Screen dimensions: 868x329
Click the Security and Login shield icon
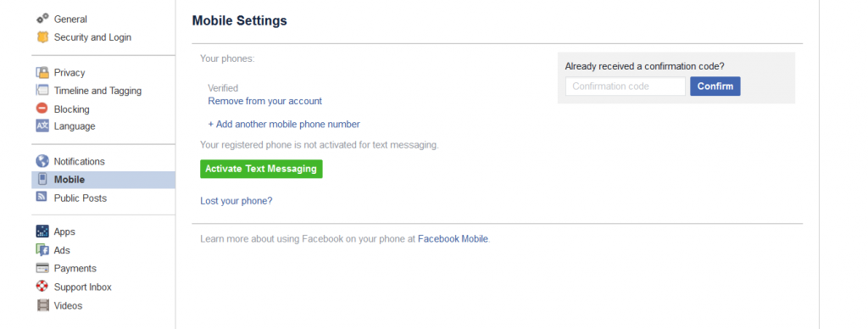42,37
